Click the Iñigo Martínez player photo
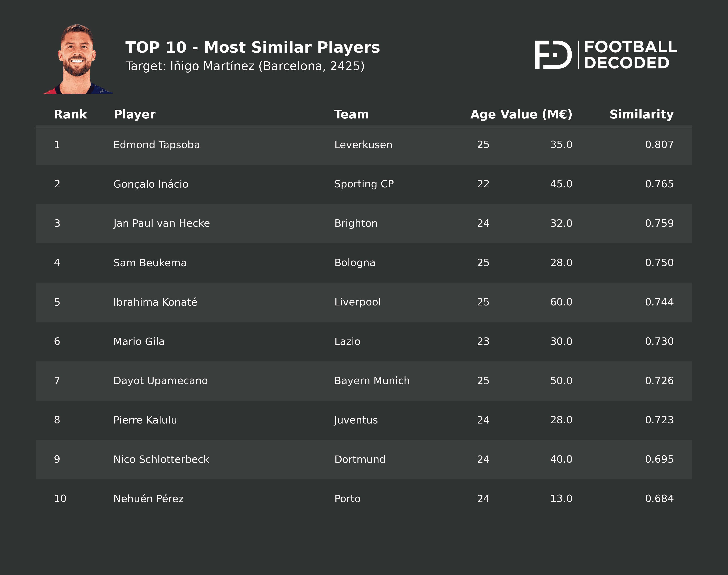 [x=78, y=59]
